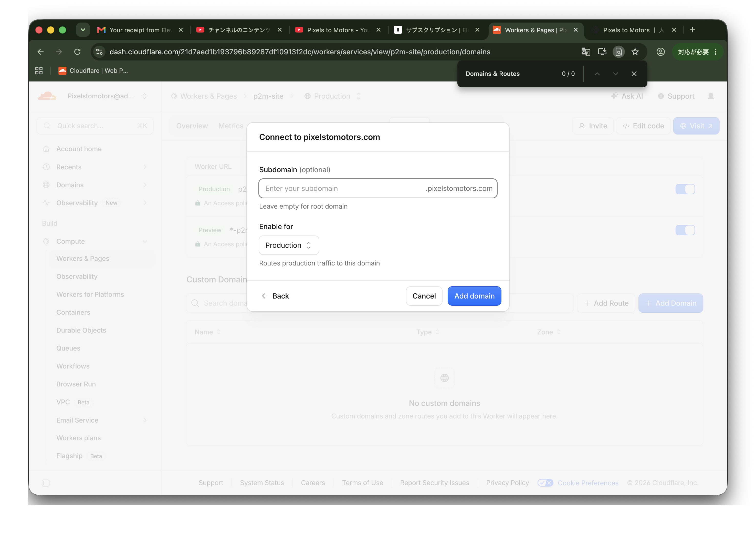Navigate back in browser history
Viewport: 756px width, 533px height.
tap(40, 52)
